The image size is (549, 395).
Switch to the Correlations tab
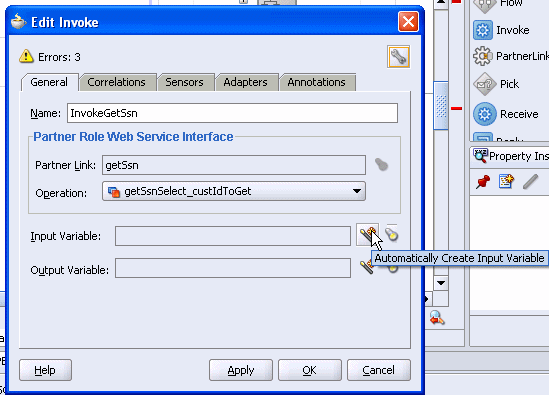point(117,82)
